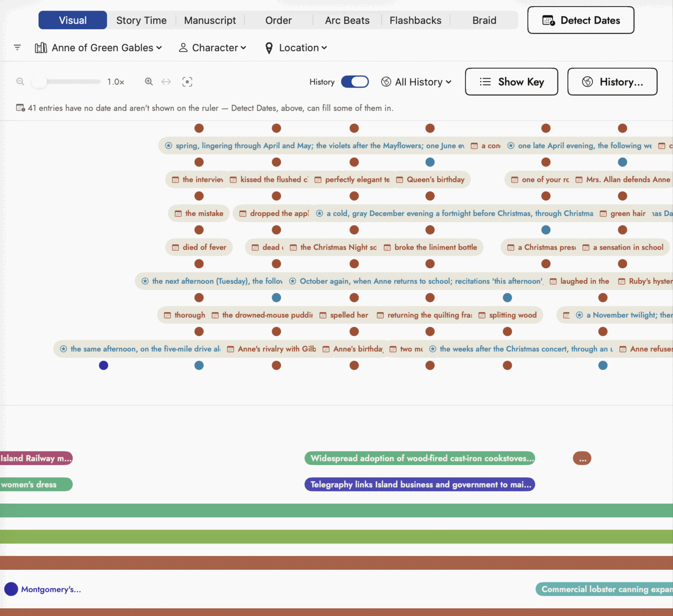
Task: Open the Location filter dropdown
Action: tap(296, 48)
